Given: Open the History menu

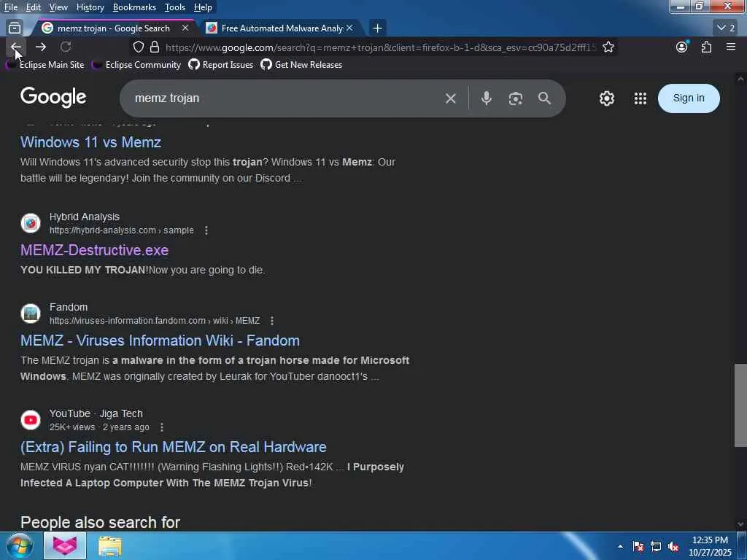Looking at the screenshot, I should click(x=90, y=7).
